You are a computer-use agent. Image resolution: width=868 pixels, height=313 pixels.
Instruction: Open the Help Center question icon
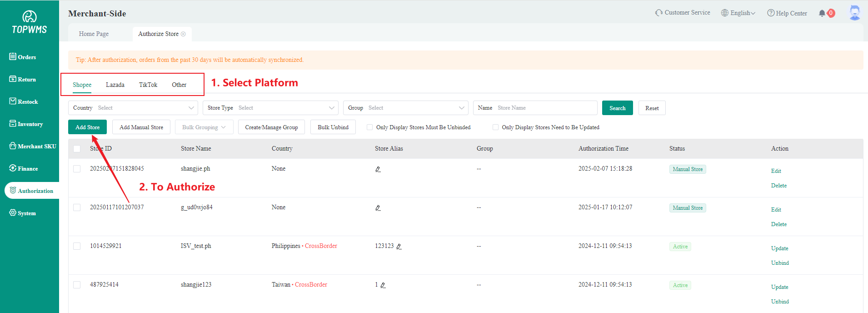(x=771, y=13)
